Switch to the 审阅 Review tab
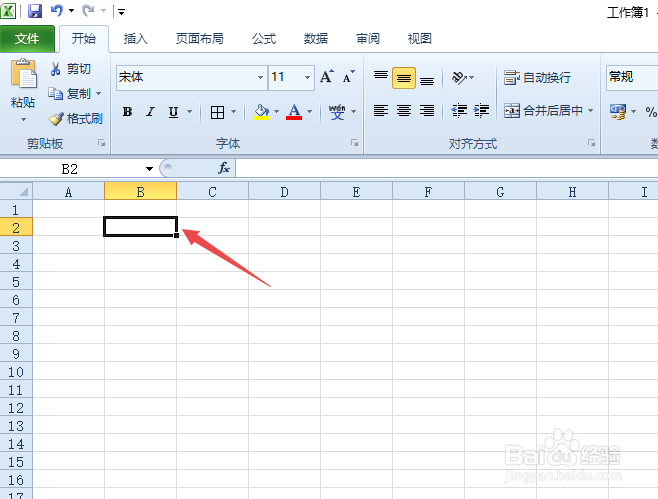The height and width of the screenshot is (499, 658). click(368, 39)
